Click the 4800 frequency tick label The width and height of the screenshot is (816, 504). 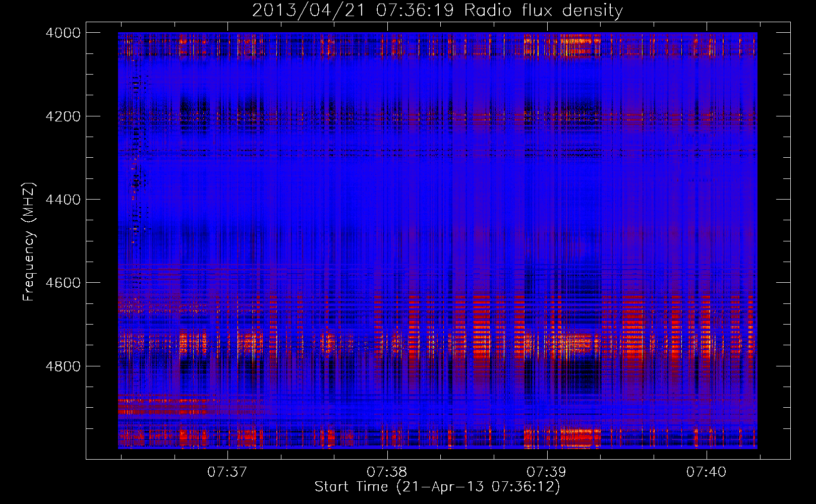[x=63, y=366]
